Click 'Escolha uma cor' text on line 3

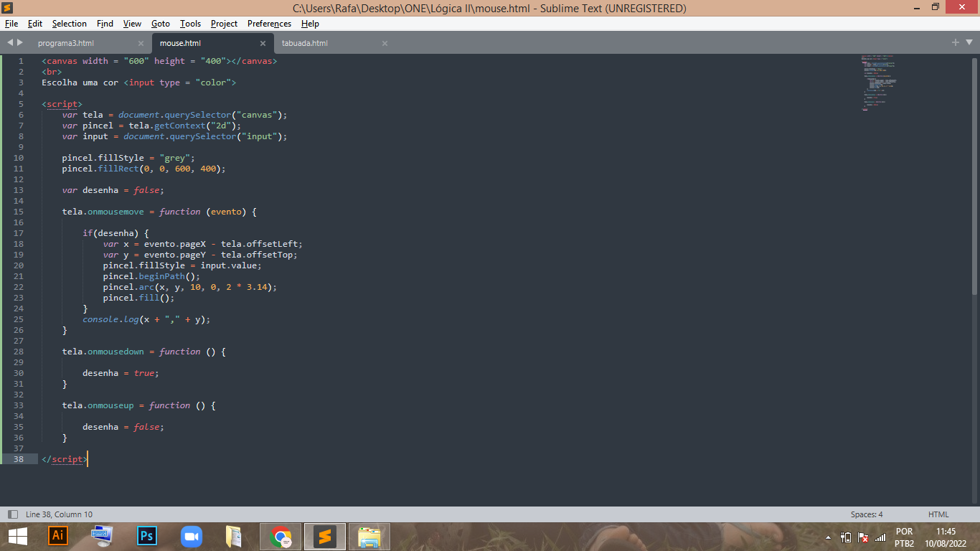point(80,83)
